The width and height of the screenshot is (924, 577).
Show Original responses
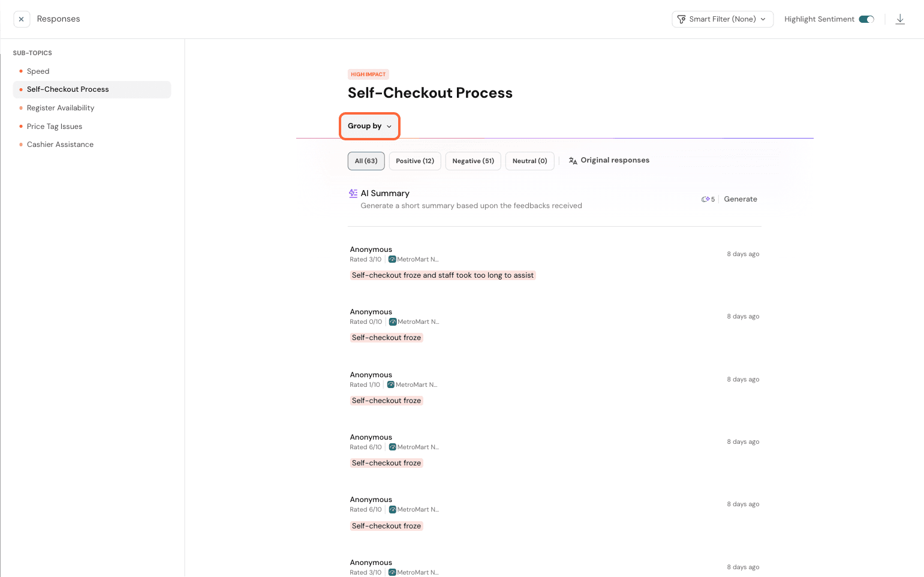[x=615, y=160]
